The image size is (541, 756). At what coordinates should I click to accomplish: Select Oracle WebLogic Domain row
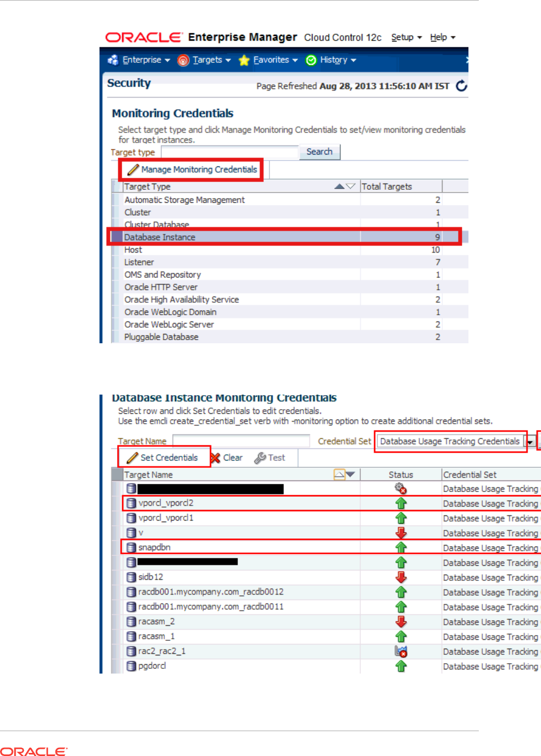(x=290, y=312)
